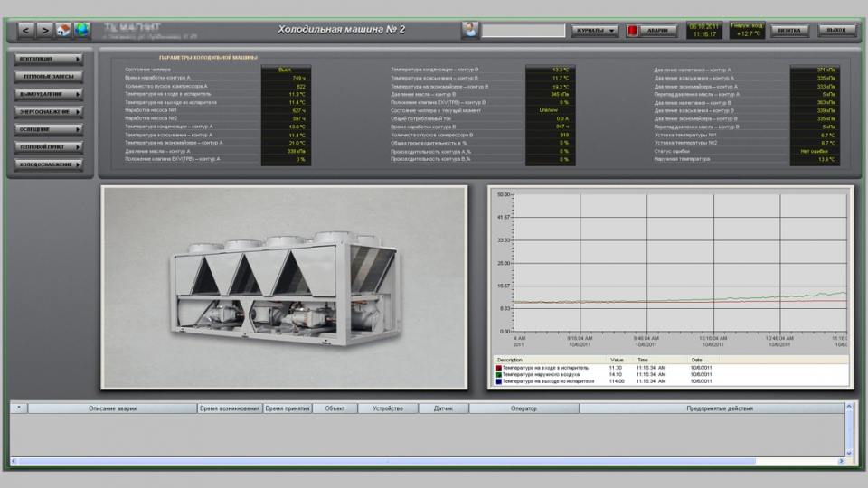
Task: Click the Статус ошибки value Нет ошибки
Action: pyautogui.click(x=815, y=151)
